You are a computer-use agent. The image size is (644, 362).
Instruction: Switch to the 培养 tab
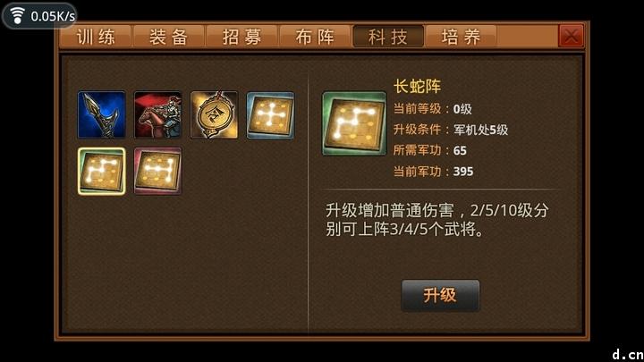coord(462,37)
